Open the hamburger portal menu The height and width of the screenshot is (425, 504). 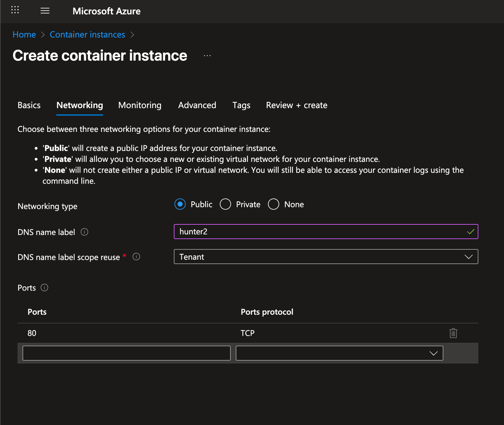tap(45, 11)
